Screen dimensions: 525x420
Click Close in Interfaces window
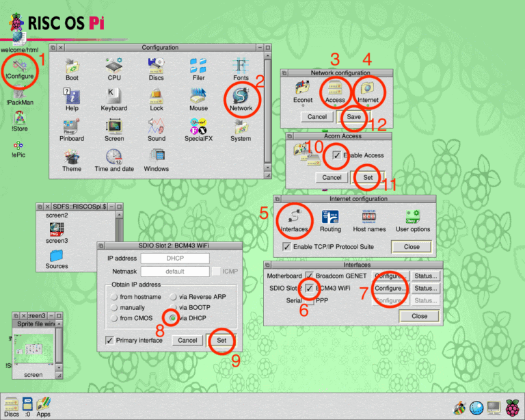tap(419, 316)
